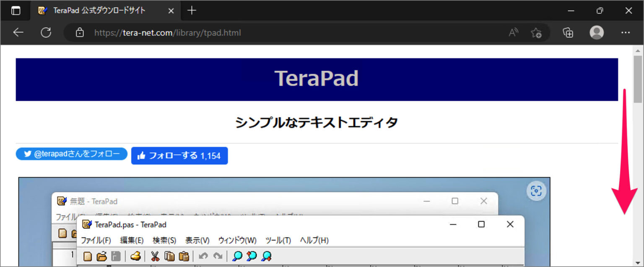Open the Edge settings menu via three dots
This screenshot has height=267, width=644.
click(x=626, y=32)
